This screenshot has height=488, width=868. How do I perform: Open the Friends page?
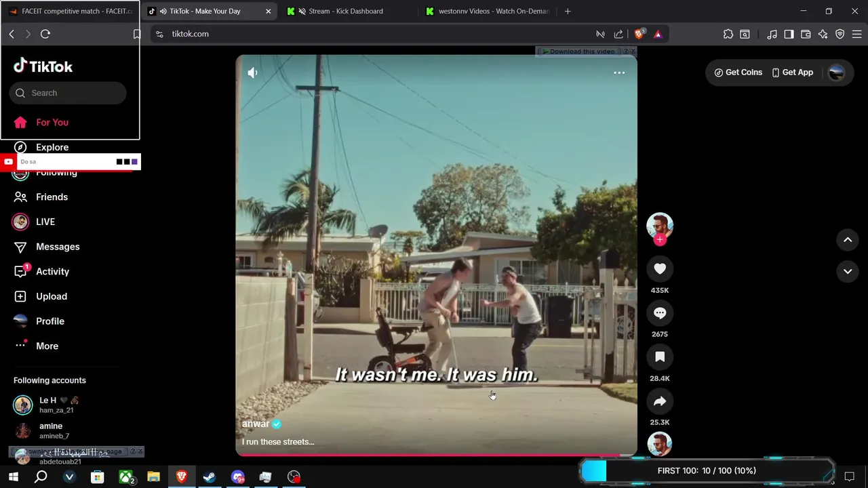41,197
